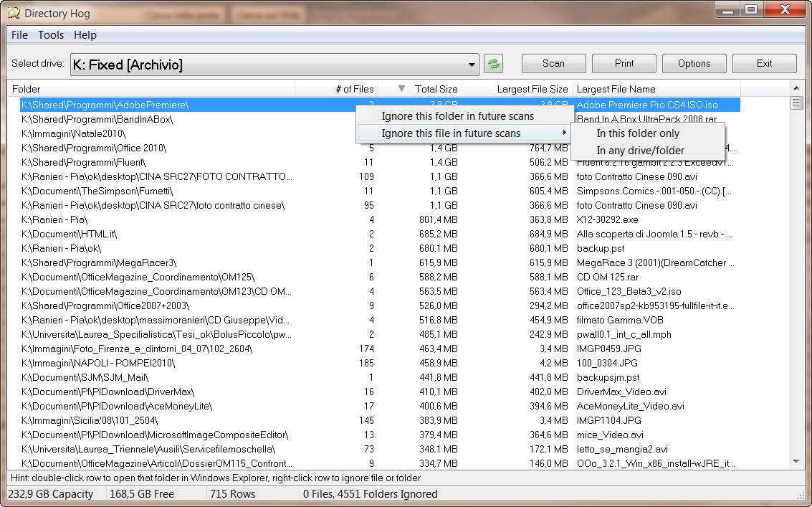Open the Help menu
This screenshot has width=812, height=507.
click(85, 35)
